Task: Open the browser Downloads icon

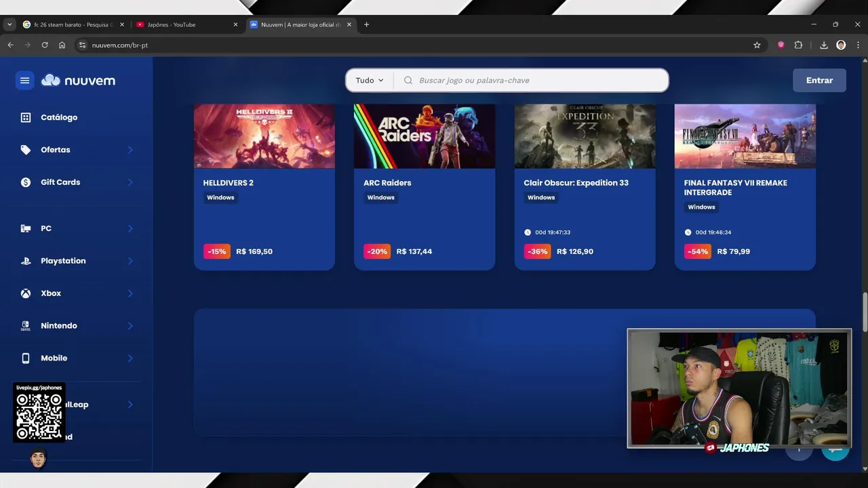Action: tap(824, 45)
